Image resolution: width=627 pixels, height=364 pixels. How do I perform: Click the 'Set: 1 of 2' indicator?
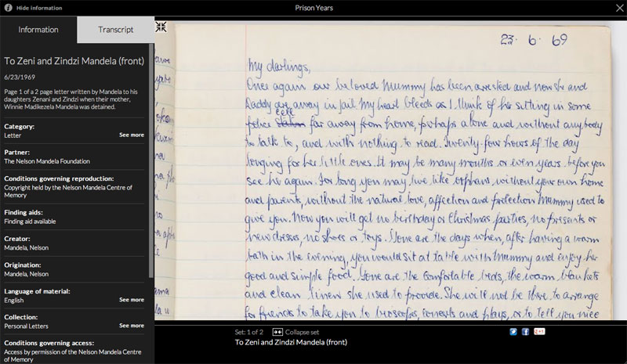tap(249, 332)
